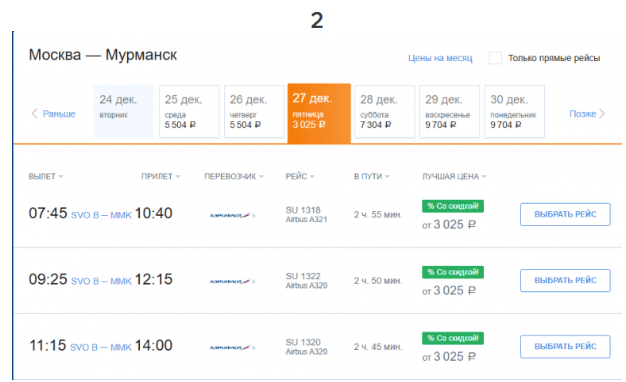Viewport: 626px width, 382px height.
Task: Click the '2 ч. 45 мин.' duration
Action: coord(378,347)
